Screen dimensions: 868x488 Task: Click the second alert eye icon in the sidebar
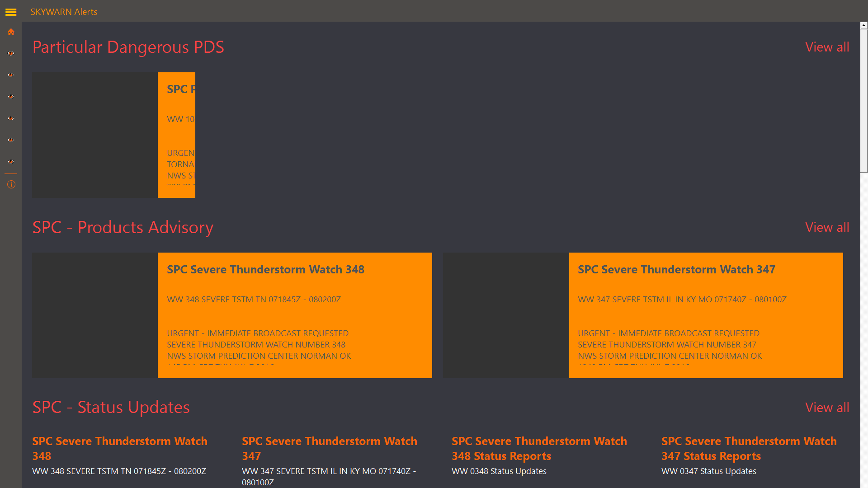(x=10, y=75)
